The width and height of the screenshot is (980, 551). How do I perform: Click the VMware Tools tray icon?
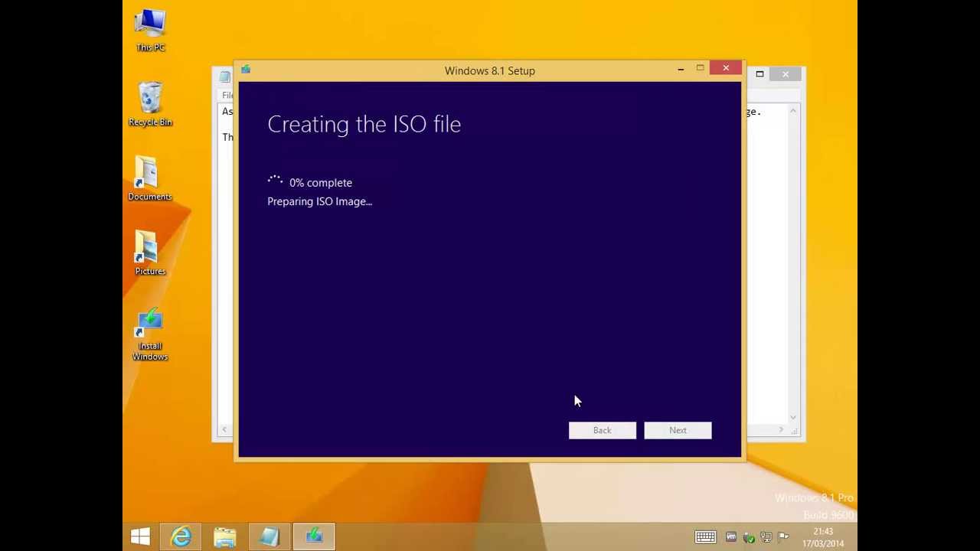(731, 537)
